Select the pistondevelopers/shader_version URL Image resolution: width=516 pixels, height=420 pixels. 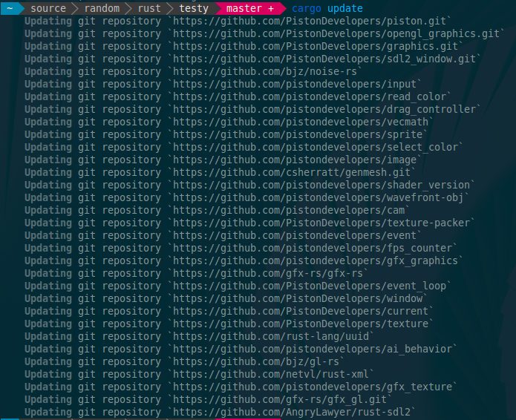click(x=321, y=185)
